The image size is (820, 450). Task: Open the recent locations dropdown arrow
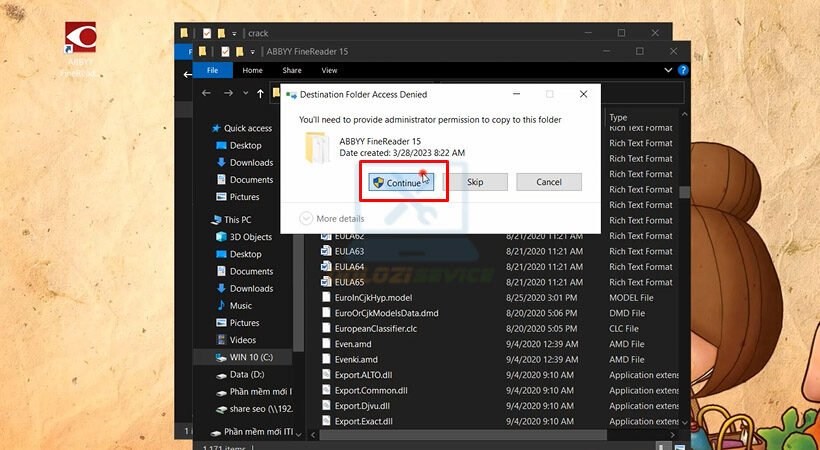(245, 93)
